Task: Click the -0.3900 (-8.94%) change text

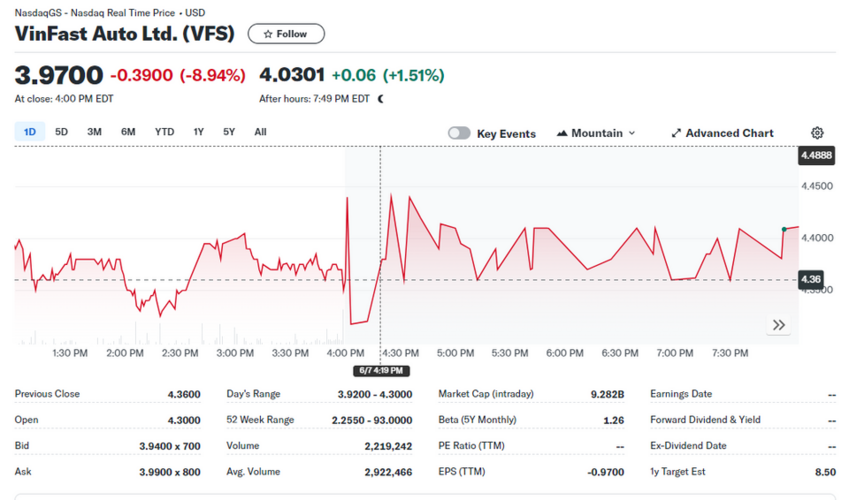Action: click(178, 75)
